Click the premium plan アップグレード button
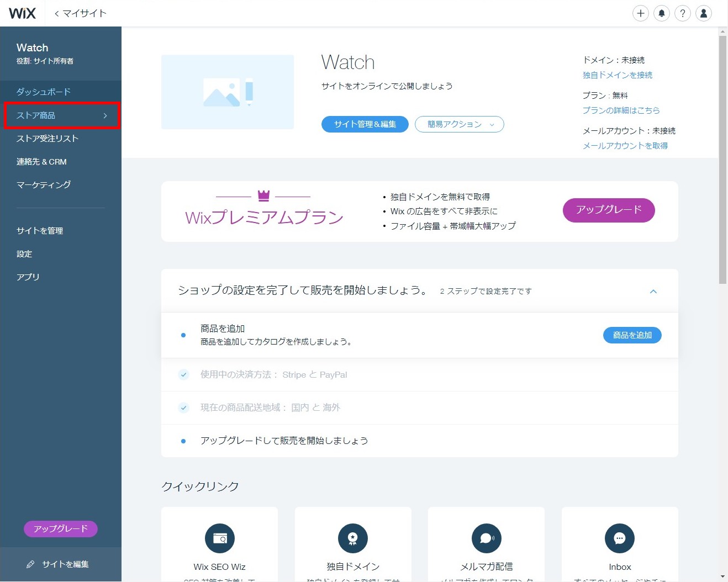The image size is (728, 582). pos(609,210)
